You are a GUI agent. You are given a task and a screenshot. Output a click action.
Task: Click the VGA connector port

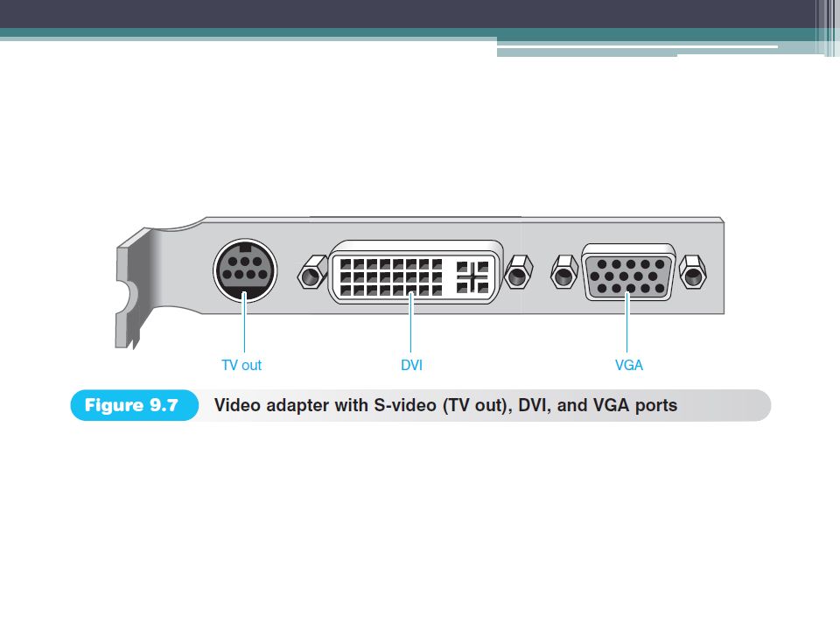click(x=628, y=273)
